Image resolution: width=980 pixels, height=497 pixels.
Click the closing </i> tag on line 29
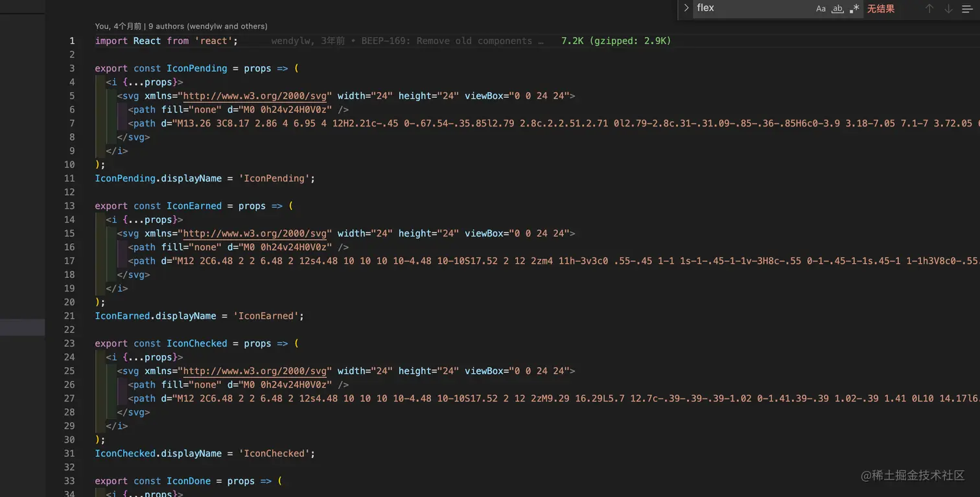coord(117,426)
